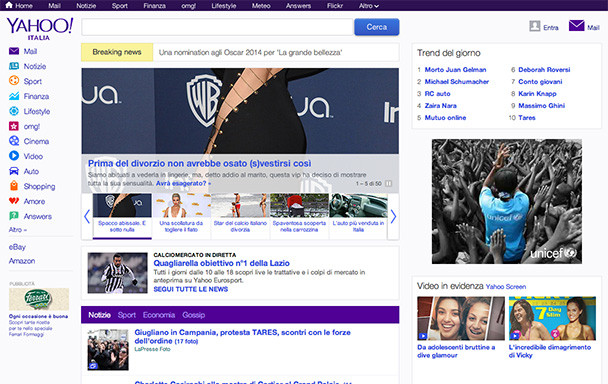
Task: Open trend 'Morto Juan Gelman'
Action: (455, 70)
